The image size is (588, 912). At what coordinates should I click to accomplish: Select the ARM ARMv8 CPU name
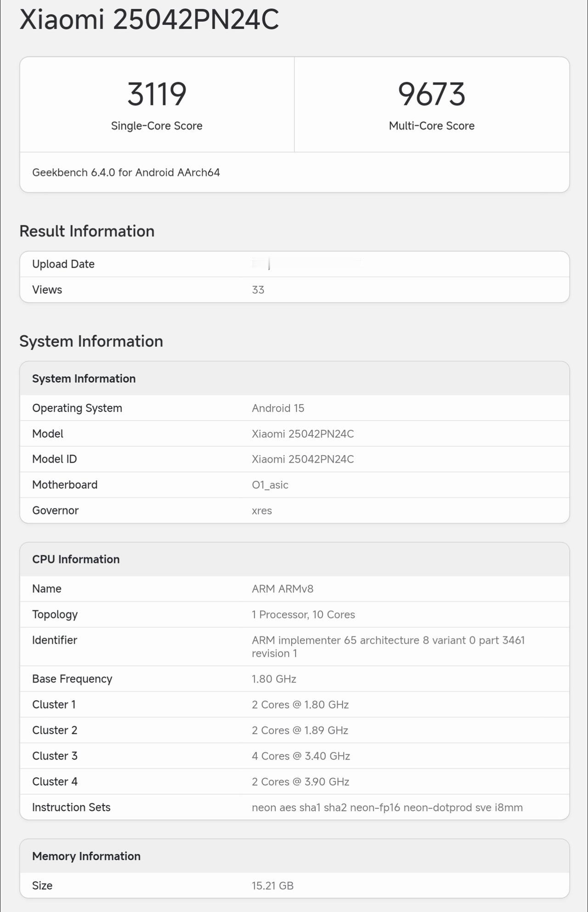(283, 589)
